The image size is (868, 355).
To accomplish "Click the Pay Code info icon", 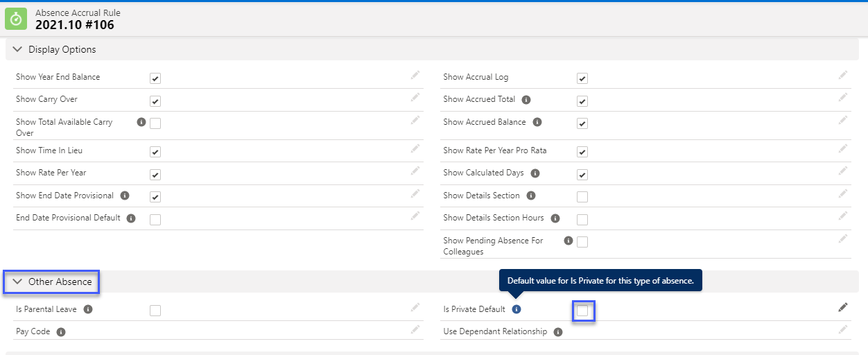I will (x=61, y=332).
